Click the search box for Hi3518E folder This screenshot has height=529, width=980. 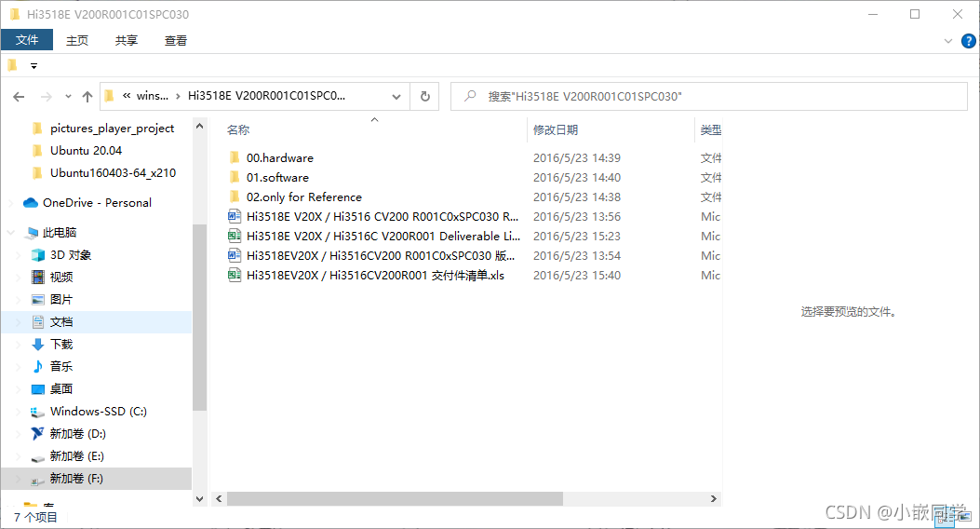(709, 96)
